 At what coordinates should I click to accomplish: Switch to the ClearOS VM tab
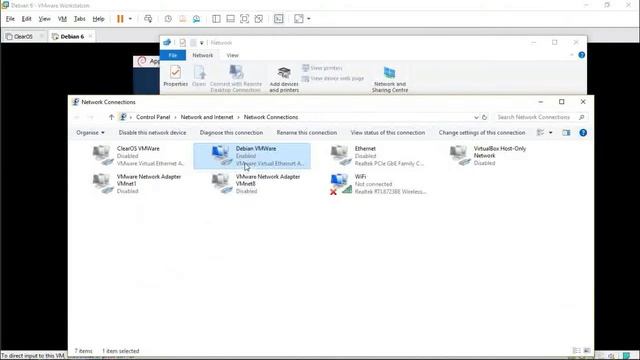click(23, 36)
